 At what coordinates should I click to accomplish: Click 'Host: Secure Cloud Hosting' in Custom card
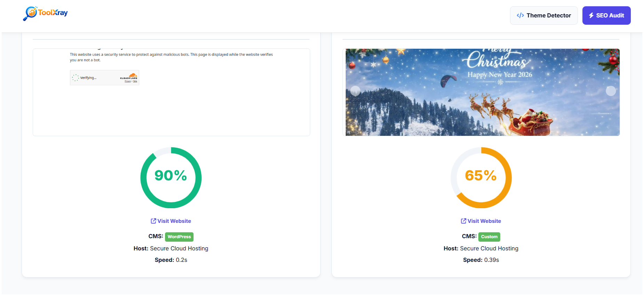coord(481,249)
